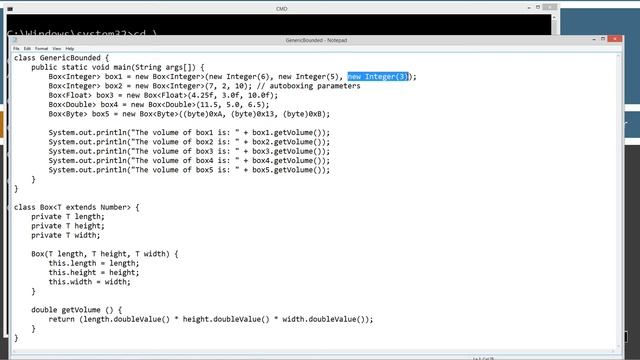Viewport: 640px width, 360px height.
Task: Click the "Box<Float> box3" declaration line
Action: [x=163, y=95]
